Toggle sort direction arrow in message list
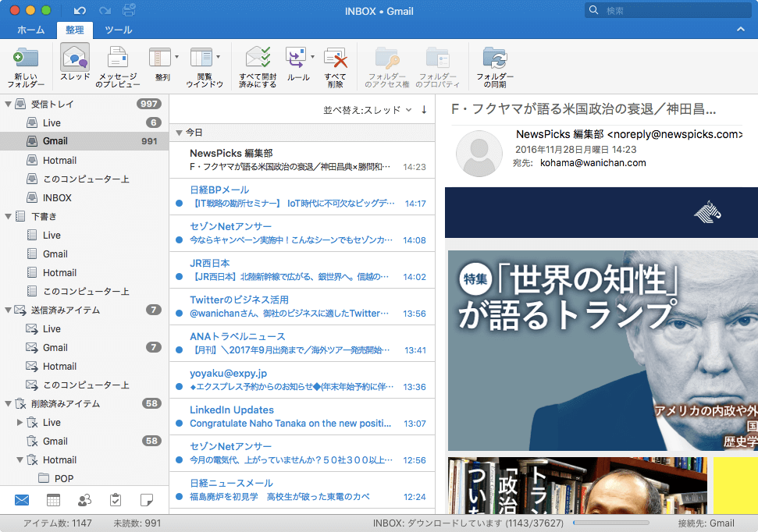This screenshot has width=758, height=532. point(424,109)
